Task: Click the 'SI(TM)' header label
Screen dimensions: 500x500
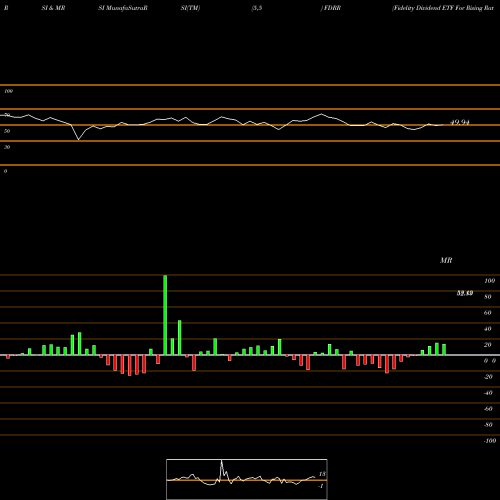Action: pyautogui.click(x=190, y=8)
